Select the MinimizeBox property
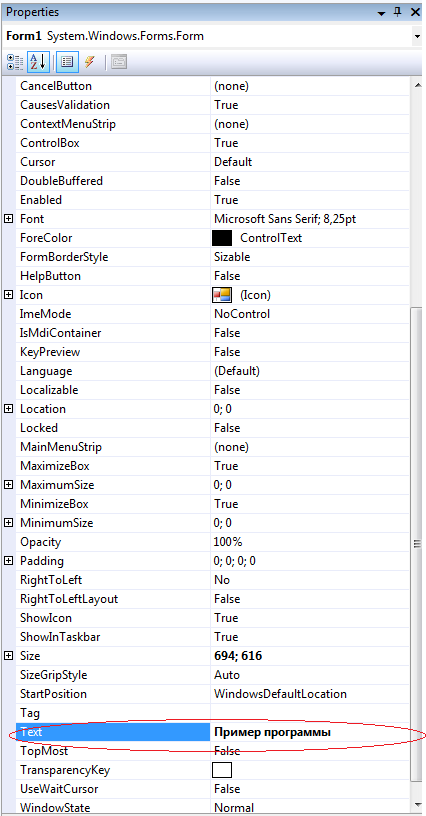Screen dimensions: 426x816 pyautogui.click(x=54, y=504)
